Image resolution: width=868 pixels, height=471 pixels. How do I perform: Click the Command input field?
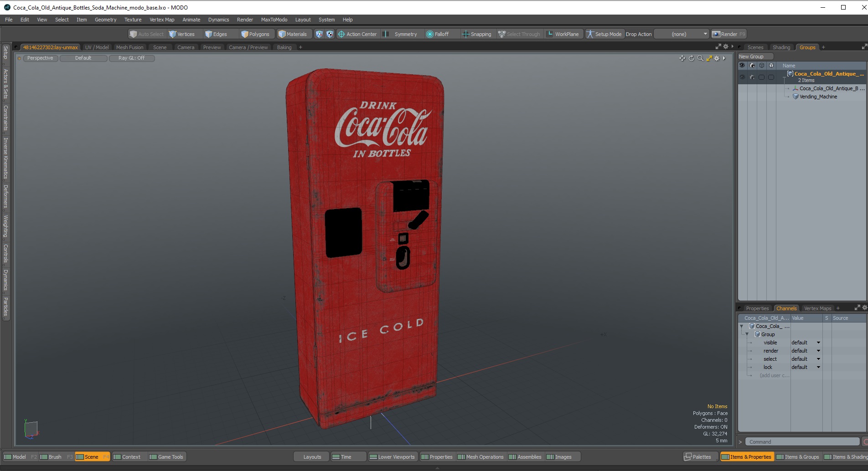click(x=802, y=442)
